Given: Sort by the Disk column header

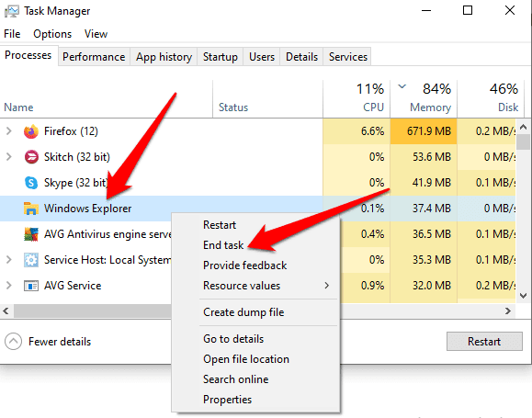Looking at the screenshot, I should coord(508,107).
